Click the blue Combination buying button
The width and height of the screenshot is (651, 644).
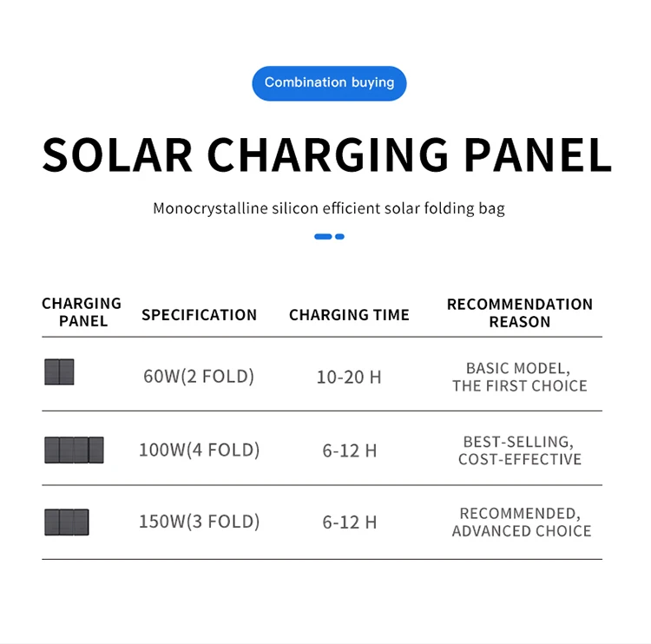[329, 83]
